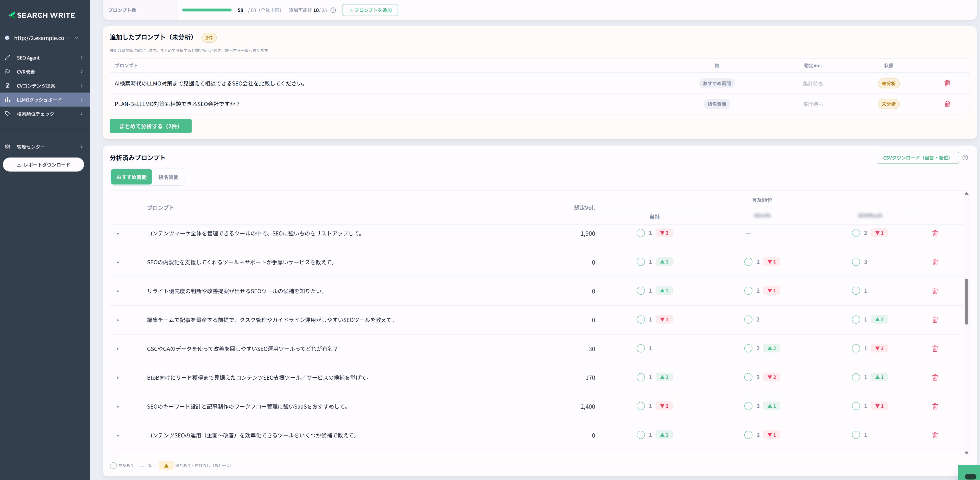Image resolution: width=980 pixels, height=480 pixels.
Task: Delete the GSCやGAのデータ prompt row
Action: [x=935, y=348]
